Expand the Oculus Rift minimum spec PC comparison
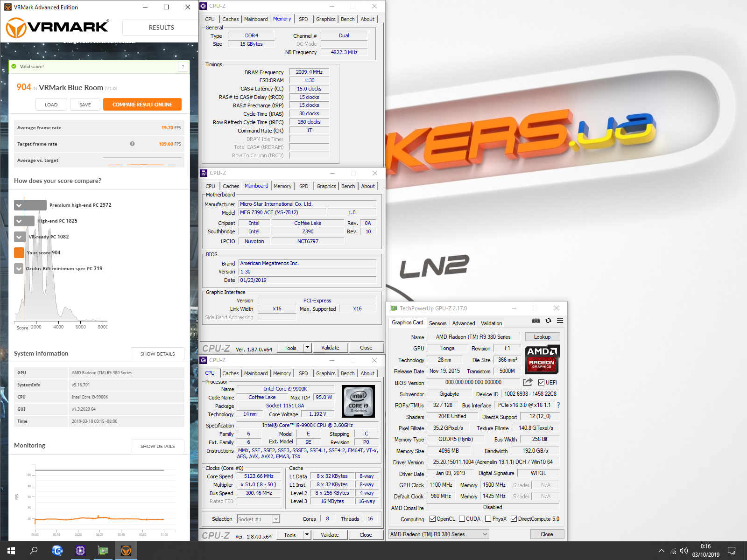The width and height of the screenshot is (747, 560). pyautogui.click(x=19, y=268)
